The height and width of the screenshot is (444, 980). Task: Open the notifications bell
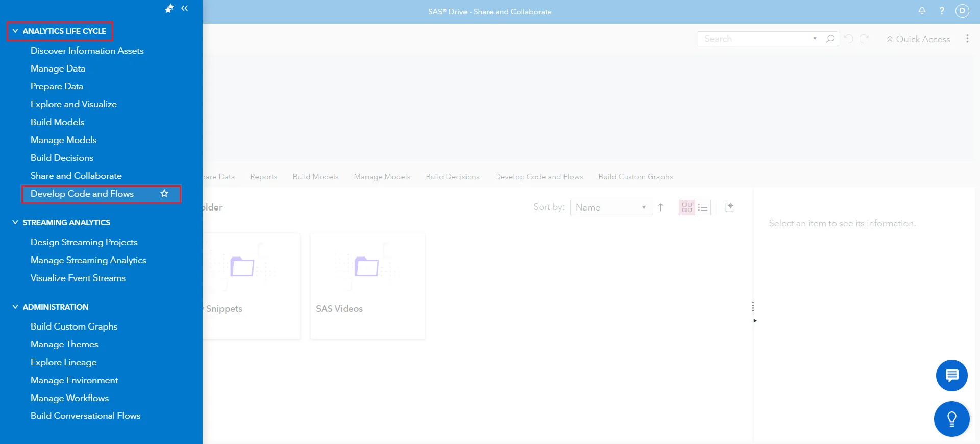pos(922,11)
